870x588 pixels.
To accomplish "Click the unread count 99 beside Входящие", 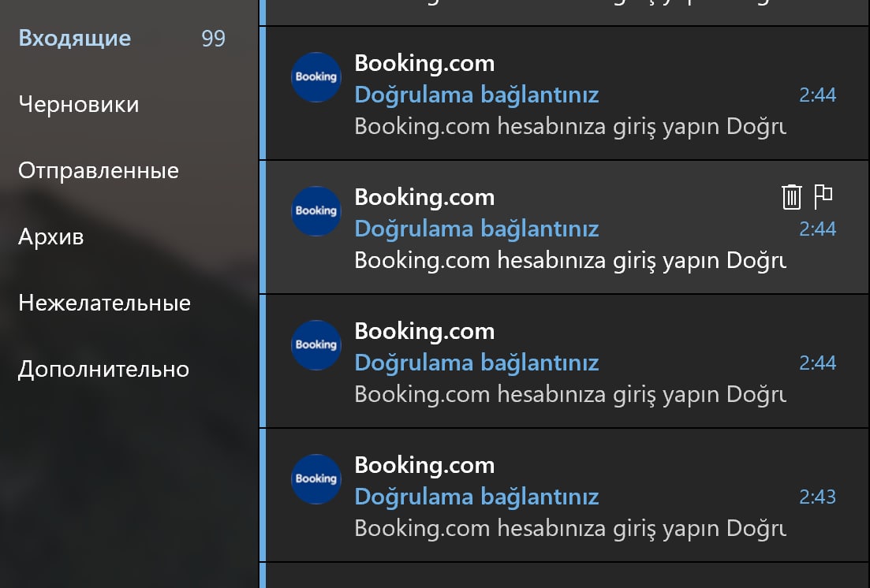I will (x=213, y=39).
